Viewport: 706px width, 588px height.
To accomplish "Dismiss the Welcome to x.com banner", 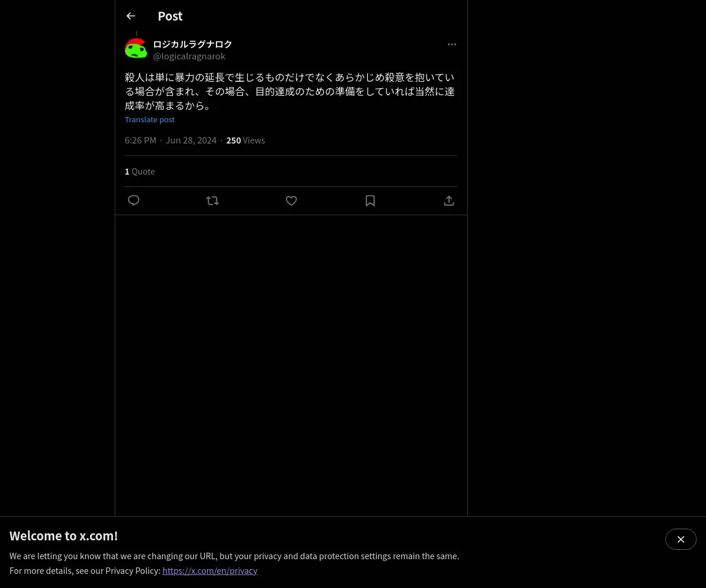I will 681,539.
